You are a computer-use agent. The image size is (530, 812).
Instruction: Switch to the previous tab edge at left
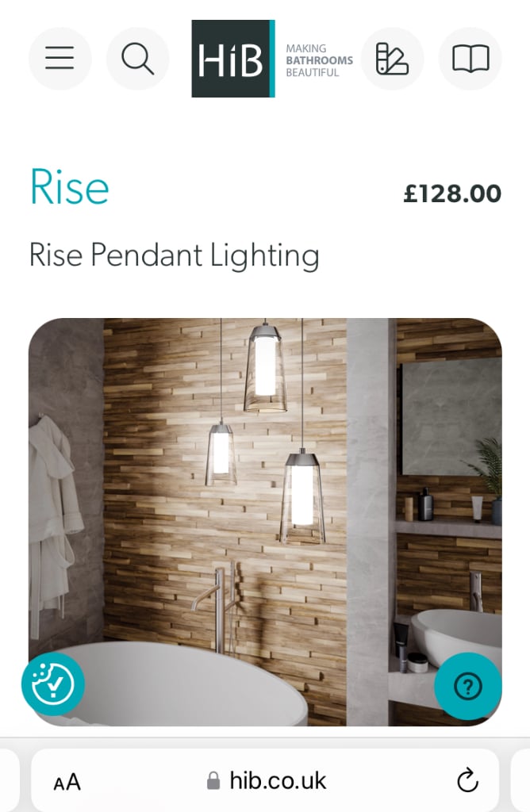pyautogui.click(x=10, y=780)
